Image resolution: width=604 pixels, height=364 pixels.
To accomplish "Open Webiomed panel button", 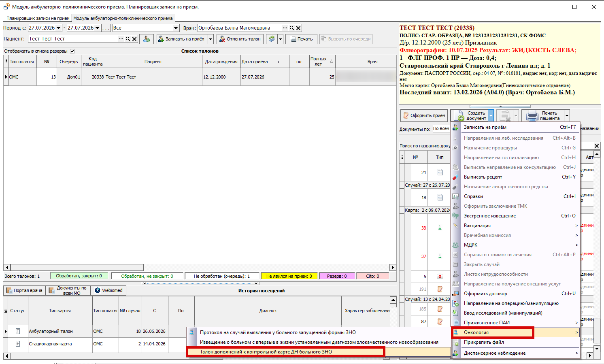I will (108, 290).
